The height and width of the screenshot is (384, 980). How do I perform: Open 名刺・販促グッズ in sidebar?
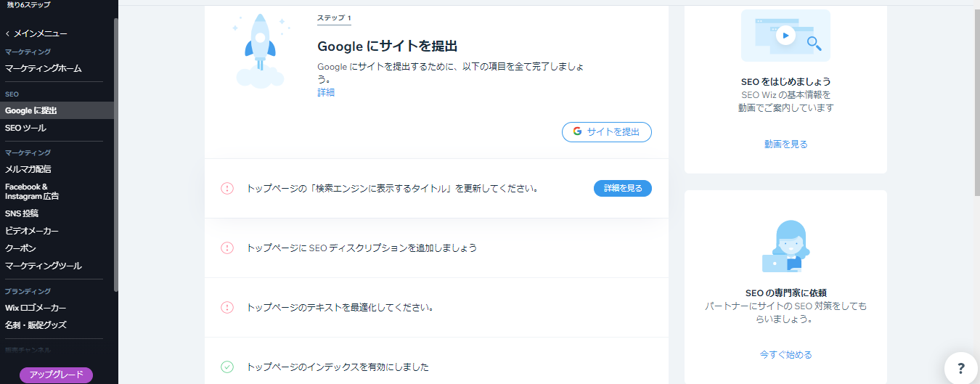tap(36, 325)
